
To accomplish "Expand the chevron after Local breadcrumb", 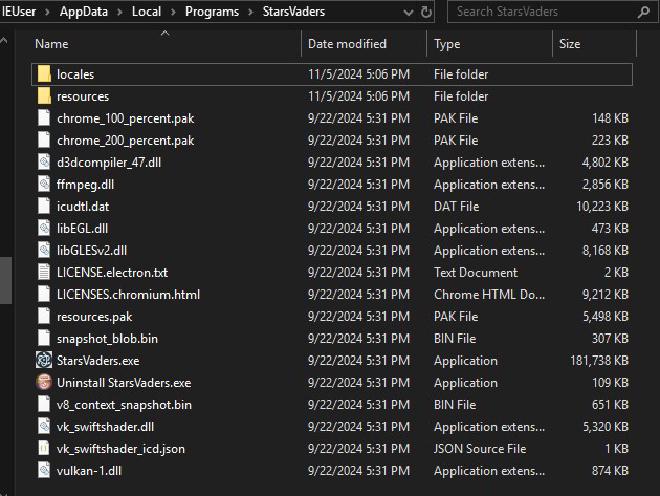I will [x=173, y=12].
